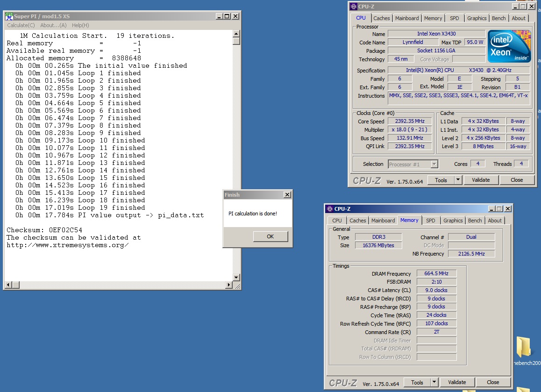541x392 pixels.
Task: Maximize the Super PI window
Action: coord(227,16)
